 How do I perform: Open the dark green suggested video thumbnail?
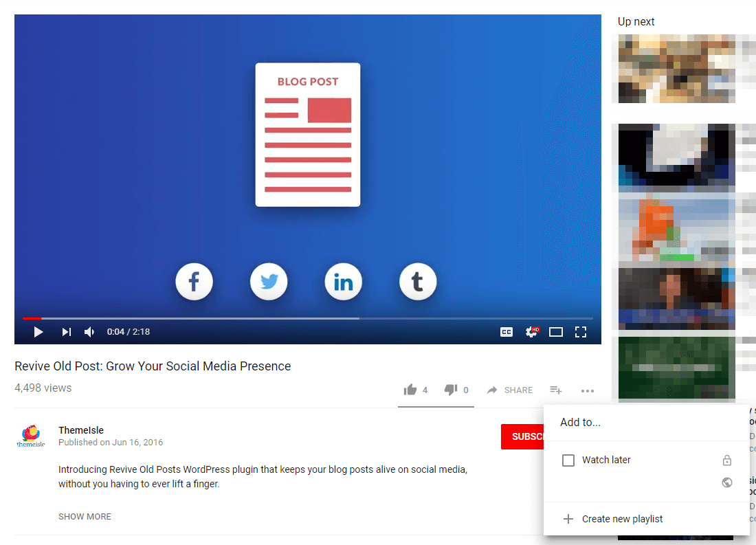[x=677, y=368]
